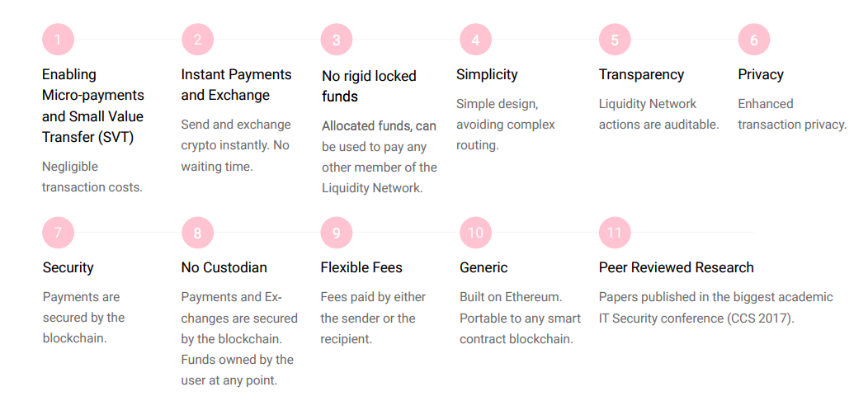Select the pink circle numbered 2

pos(198,40)
